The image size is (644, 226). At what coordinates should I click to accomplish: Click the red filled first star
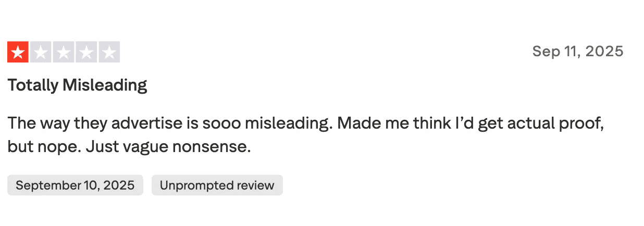pyautogui.click(x=18, y=52)
